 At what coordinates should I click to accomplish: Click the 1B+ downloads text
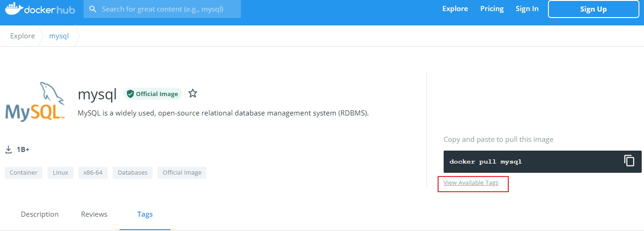(23, 150)
